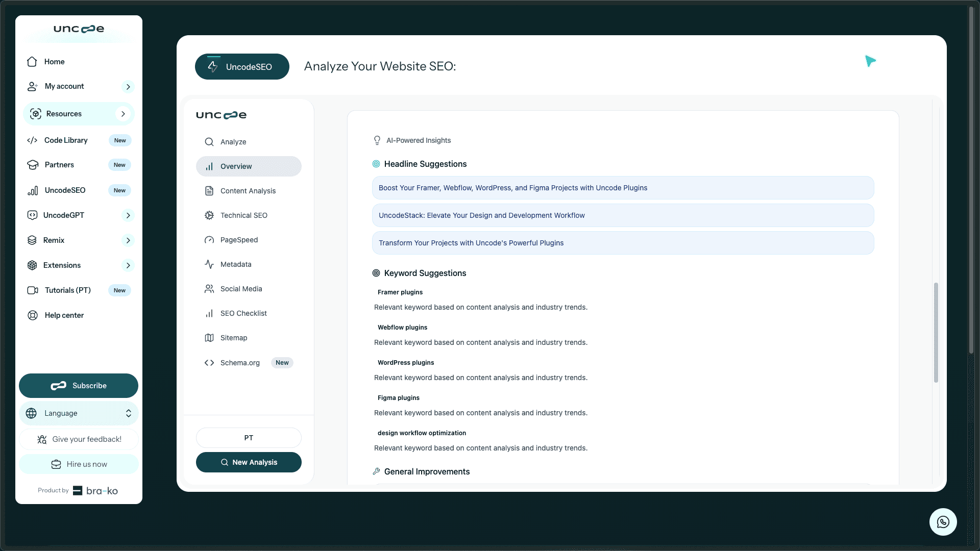Screen dimensions: 980x551
Task: Select headline 'UncodeStack: Elevate Your Design...'
Action: (x=623, y=215)
